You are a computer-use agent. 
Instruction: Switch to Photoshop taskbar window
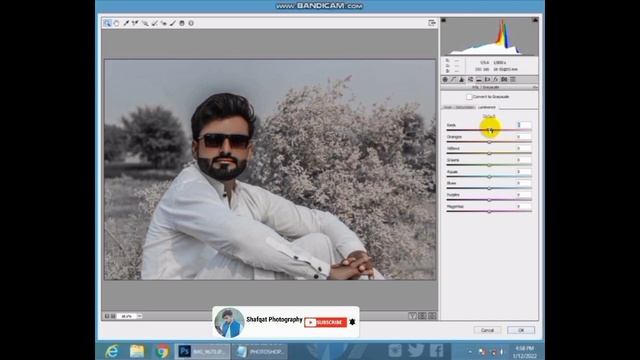click(x=203, y=351)
